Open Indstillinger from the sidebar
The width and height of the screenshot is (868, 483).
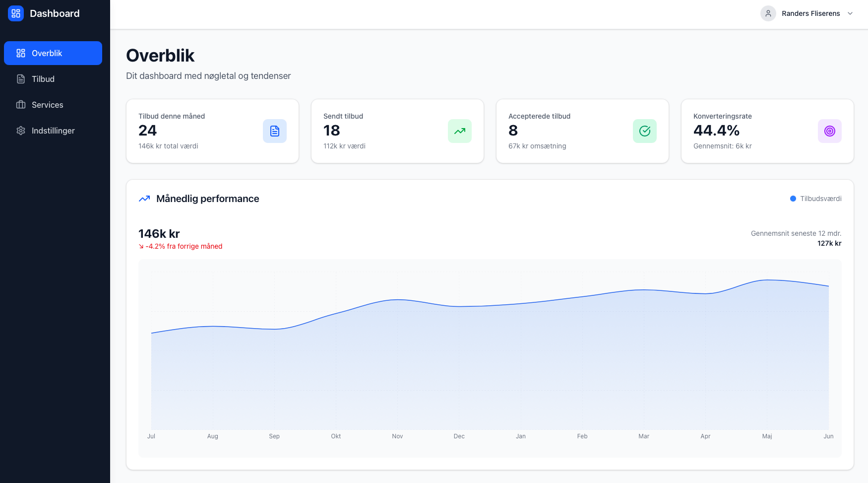53,131
